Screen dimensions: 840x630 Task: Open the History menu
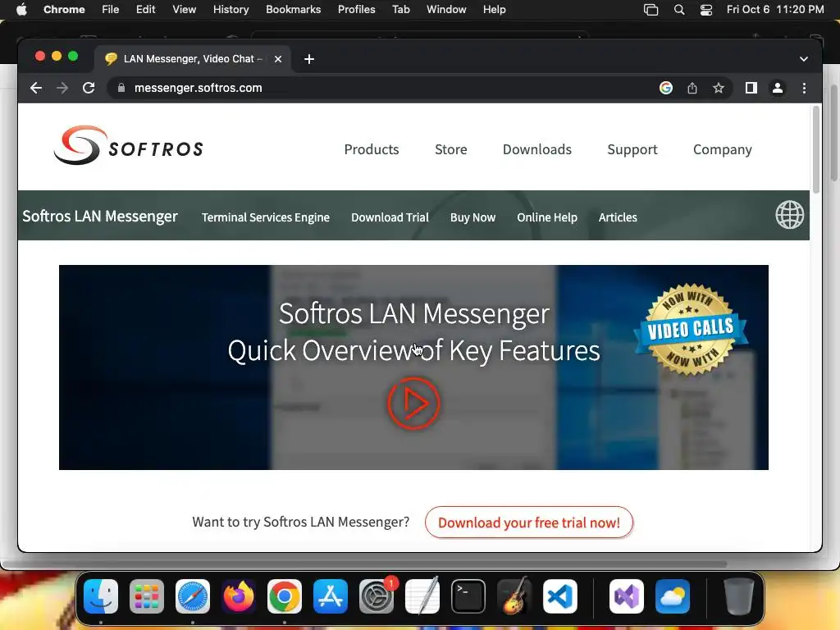click(231, 10)
